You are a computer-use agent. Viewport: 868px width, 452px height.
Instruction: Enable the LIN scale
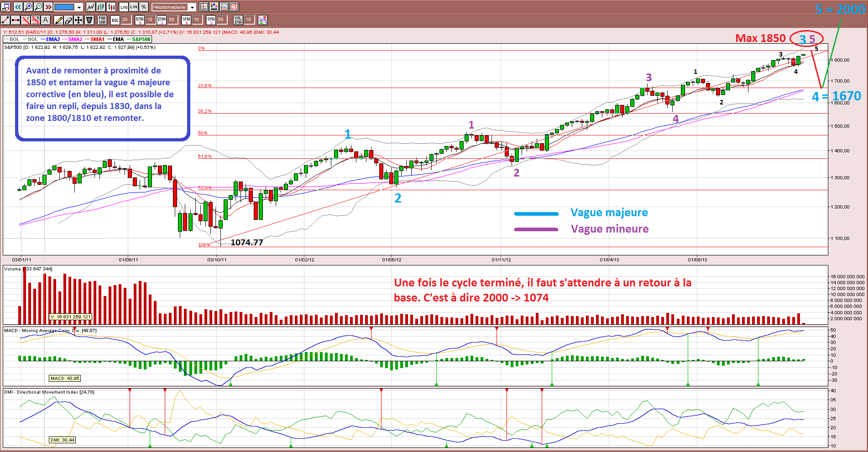134,7
